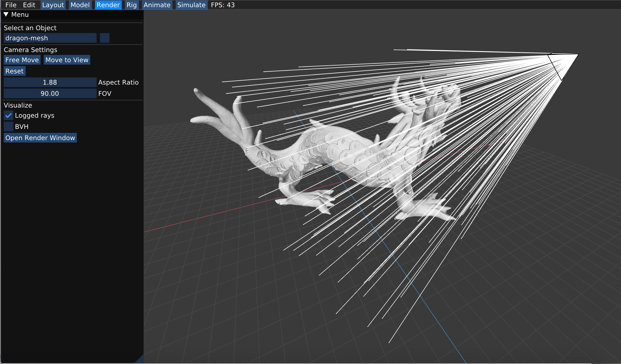Select the Aspect Ratio input field
Viewport: 621px width, 364px height.
coord(49,82)
